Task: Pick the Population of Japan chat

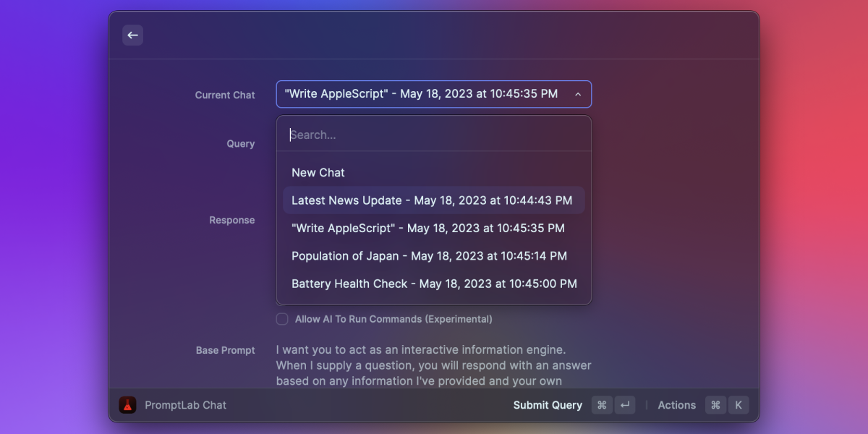Action: 429,256
